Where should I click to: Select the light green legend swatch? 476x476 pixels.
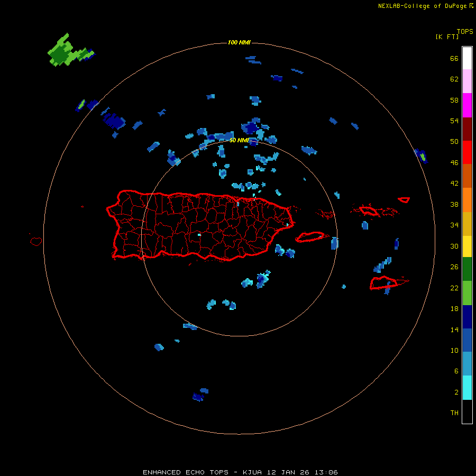coord(467,293)
